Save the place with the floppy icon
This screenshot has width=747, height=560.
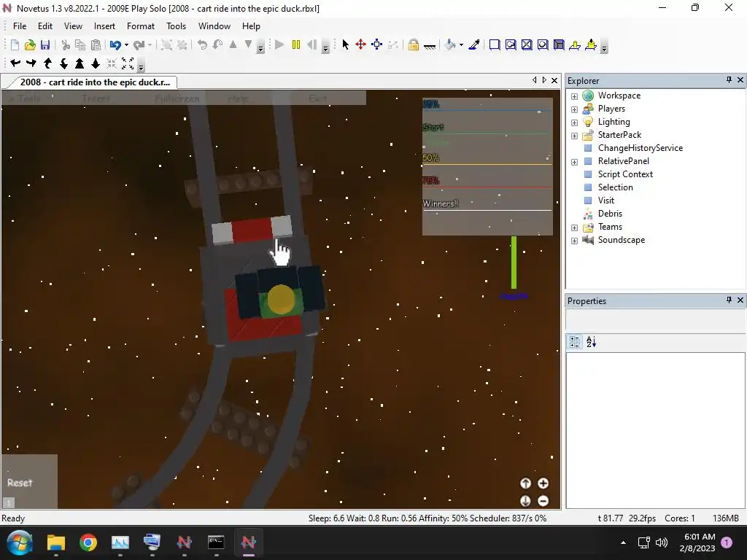click(x=45, y=44)
